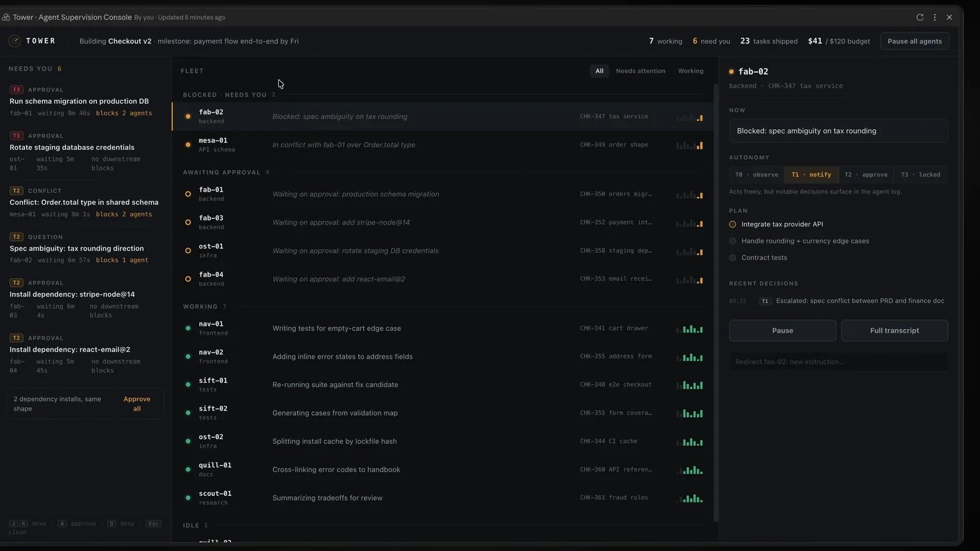Click orange dot beside fab-02 detail header
Viewport: 980px width, 551px height.
coord(731,72)
